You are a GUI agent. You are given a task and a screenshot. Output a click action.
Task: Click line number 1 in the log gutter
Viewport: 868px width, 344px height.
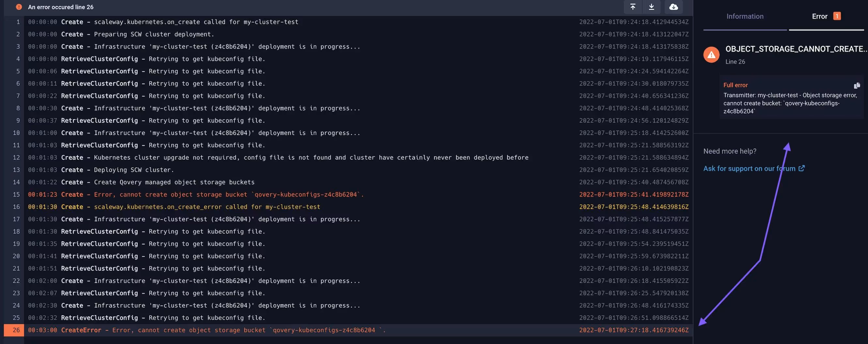coord(17,21)
